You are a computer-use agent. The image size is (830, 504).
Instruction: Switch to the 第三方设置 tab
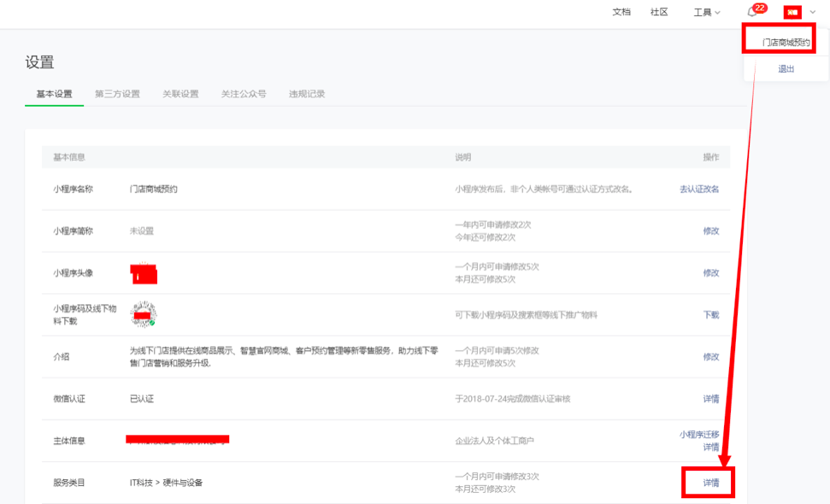coord(117,94)
